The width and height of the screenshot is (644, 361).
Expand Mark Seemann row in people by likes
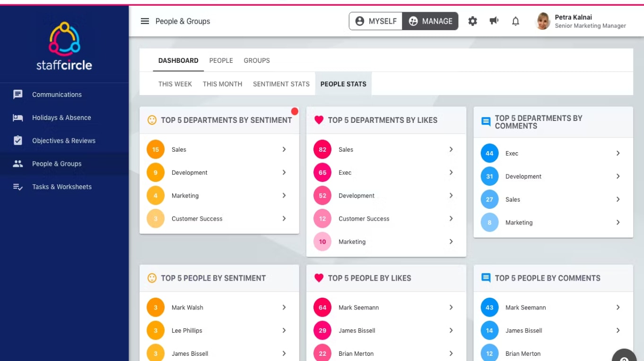point(451,308)
